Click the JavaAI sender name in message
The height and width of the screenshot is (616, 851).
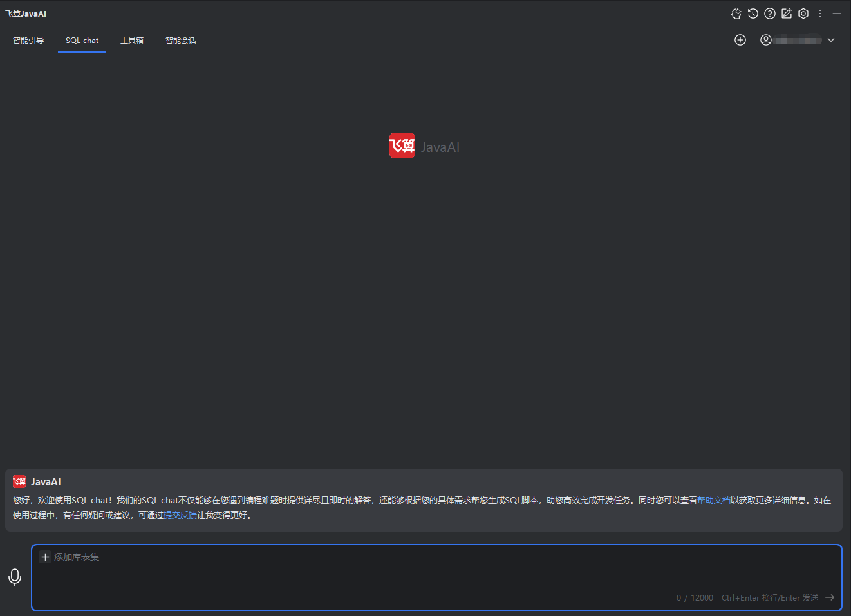pyautogui.click(x=46, y=482)
